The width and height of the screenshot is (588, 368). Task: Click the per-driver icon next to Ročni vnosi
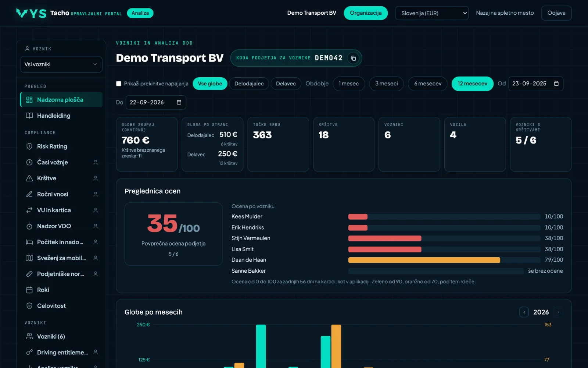pos(96,194)
